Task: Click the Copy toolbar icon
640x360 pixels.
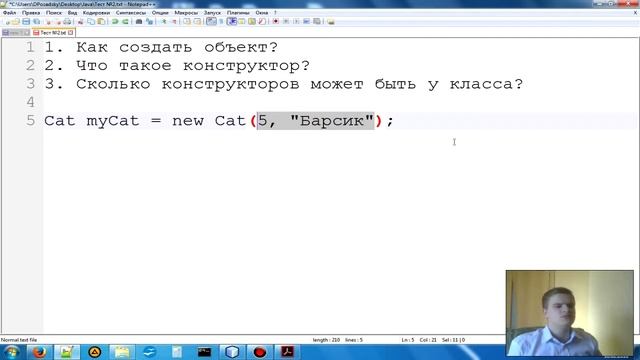Action: 91,21
